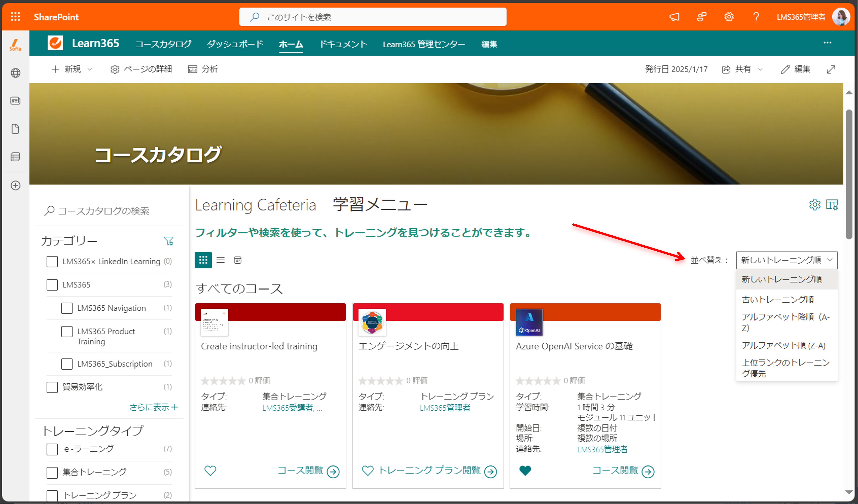Click in このサイトを検索 search box
This screenshot has width=858, height=504.
373,17
